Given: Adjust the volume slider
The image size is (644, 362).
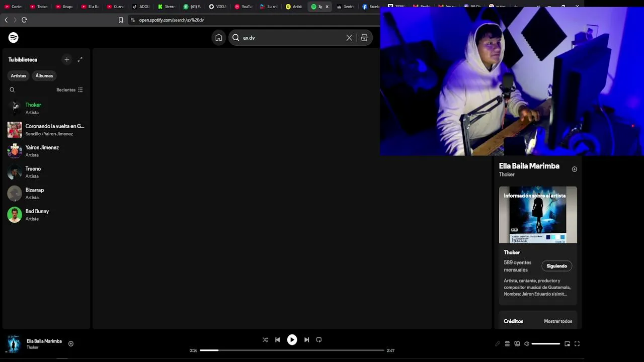Looking at the screenshot, I should coord(546,344).
